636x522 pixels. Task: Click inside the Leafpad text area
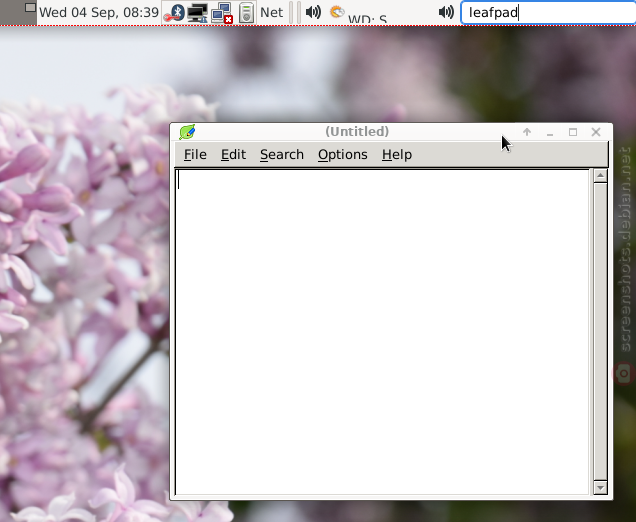(382, 332)
